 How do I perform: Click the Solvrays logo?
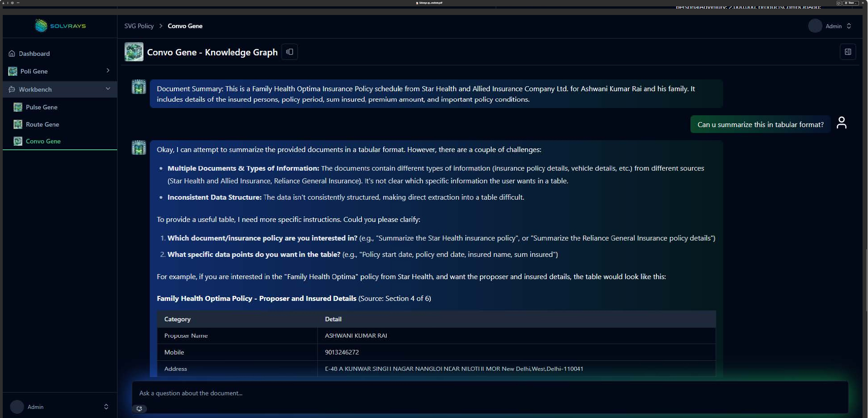click(x=60, y=26)
